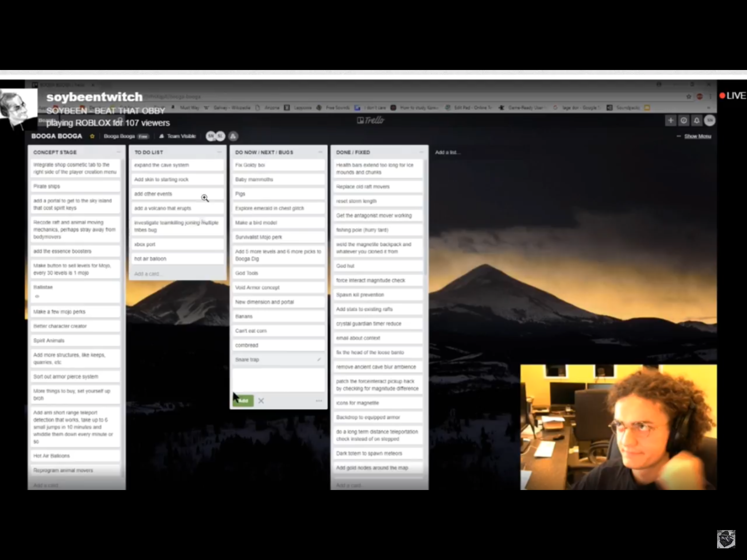Image resolution: width=747 pixels, height=560 pixels.
Task: Select the Free tag on Booga Booga board
Action: click(142, 136)
